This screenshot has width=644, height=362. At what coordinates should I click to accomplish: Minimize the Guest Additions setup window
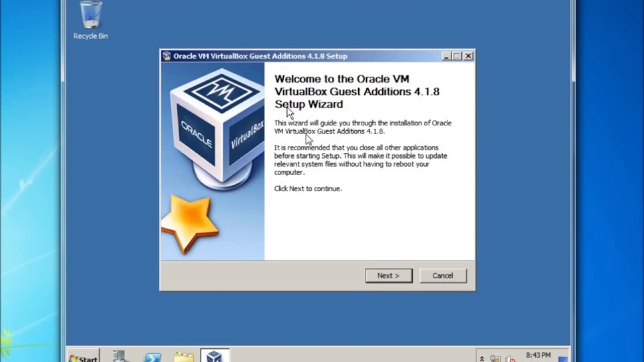coord(446,56)
